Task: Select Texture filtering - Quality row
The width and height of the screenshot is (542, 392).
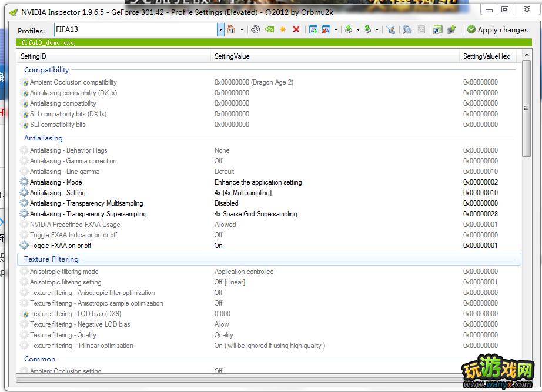Action: click(x=269, y=335)
